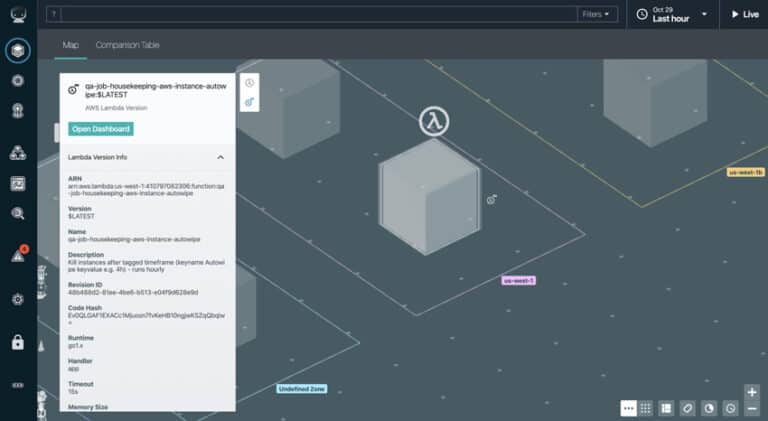Open the three-cubes cluster icon in sidebar
This screenshot has height=421, width=768.
tap(18, 153)
